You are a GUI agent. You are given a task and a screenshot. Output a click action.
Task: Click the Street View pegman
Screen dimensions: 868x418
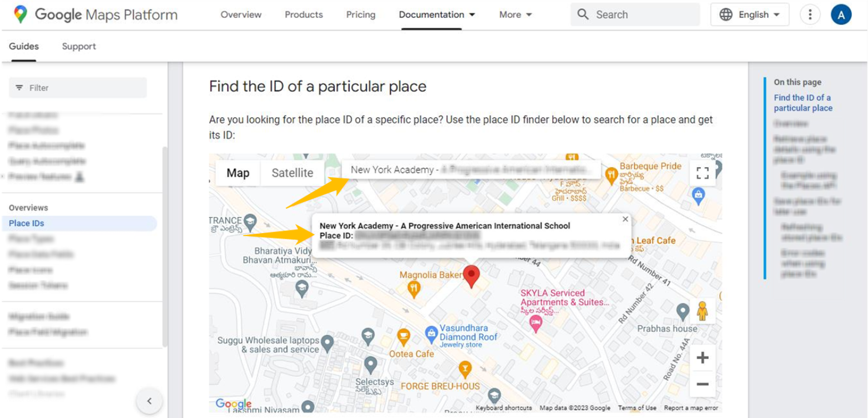(x=703, y=311)
